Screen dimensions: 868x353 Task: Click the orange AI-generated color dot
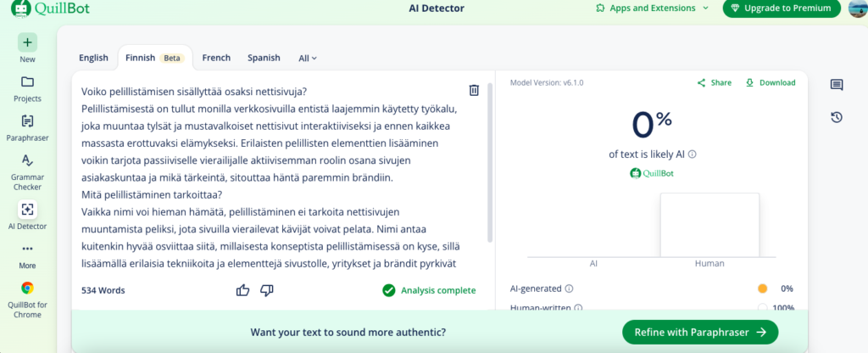tap(762, 289)
